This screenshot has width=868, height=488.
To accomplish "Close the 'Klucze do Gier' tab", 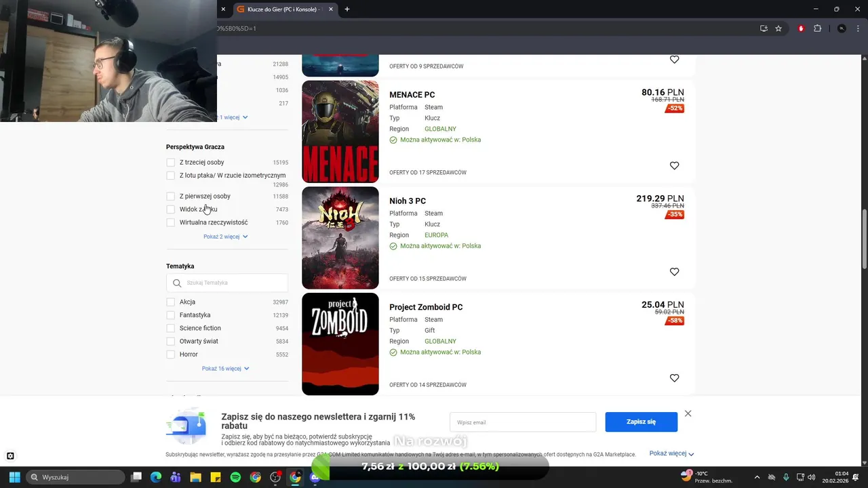I will [331, 9].
